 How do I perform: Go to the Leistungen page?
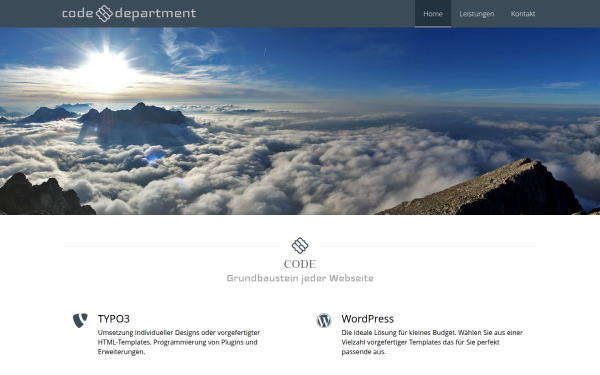click(477, 14)
